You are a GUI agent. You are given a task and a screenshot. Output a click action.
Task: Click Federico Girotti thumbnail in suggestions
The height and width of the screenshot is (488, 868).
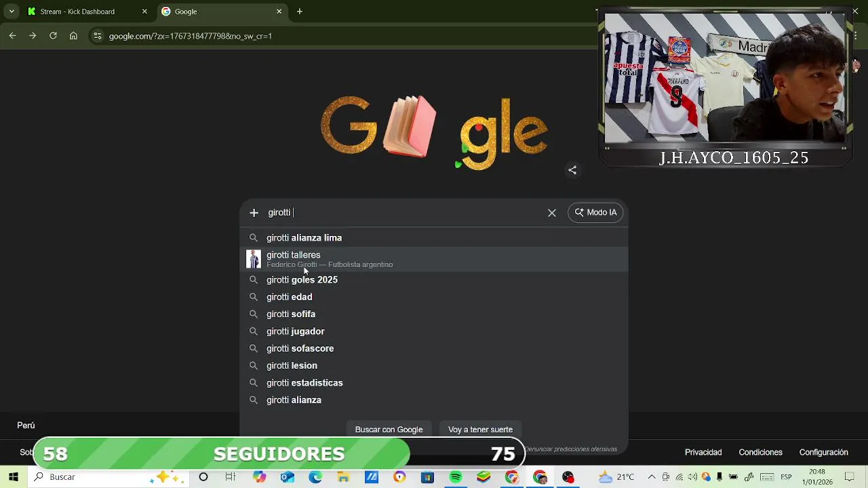pyautogui.click(x=254, y=259)
